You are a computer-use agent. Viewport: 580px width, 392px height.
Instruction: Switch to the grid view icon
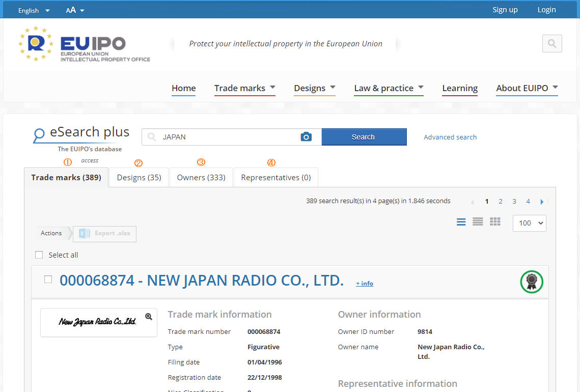[x=495, y=221]
